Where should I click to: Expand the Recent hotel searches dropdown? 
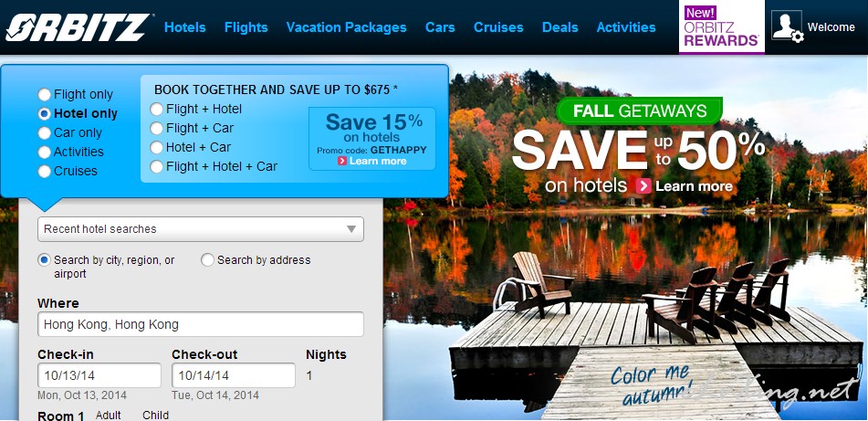[201, 229]
